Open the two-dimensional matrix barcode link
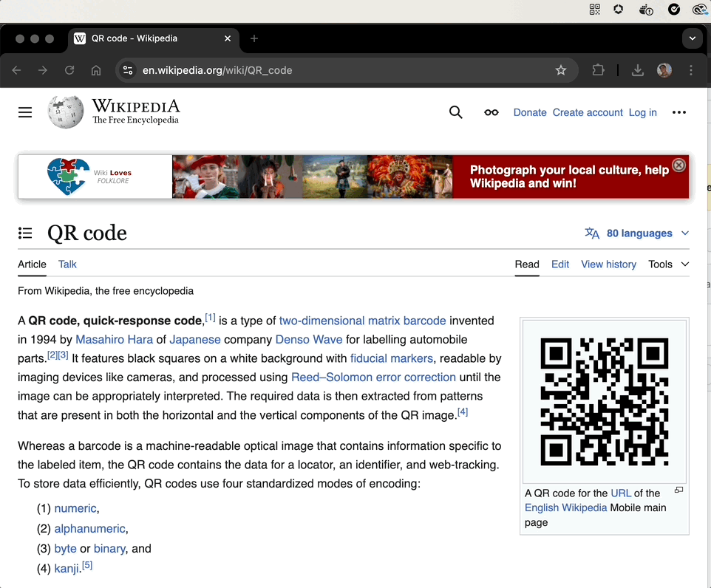Viewport: 711px width, 588px height. (x=362, y=321)
